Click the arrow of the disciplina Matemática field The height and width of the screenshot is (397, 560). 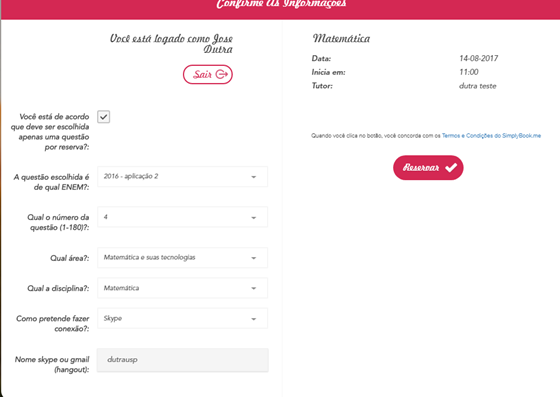click(x=254, y=288)
